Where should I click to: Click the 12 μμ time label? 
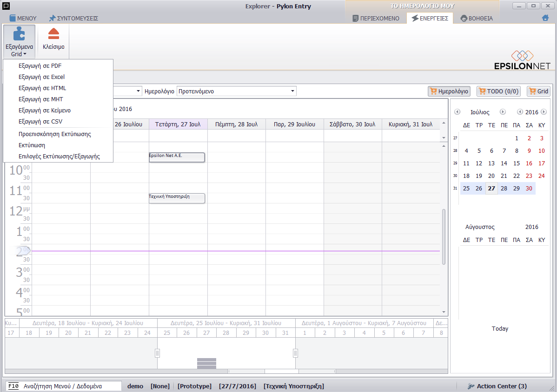click(20, 211)
